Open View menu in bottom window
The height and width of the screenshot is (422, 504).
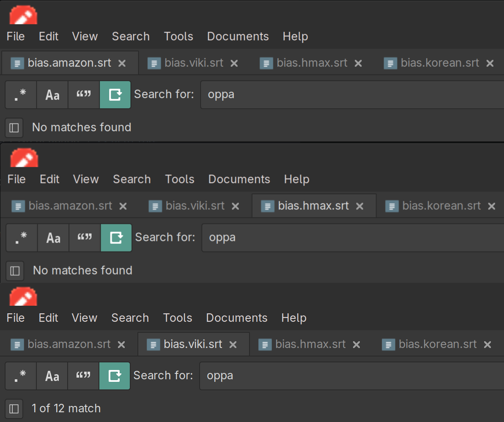[84, 318]
